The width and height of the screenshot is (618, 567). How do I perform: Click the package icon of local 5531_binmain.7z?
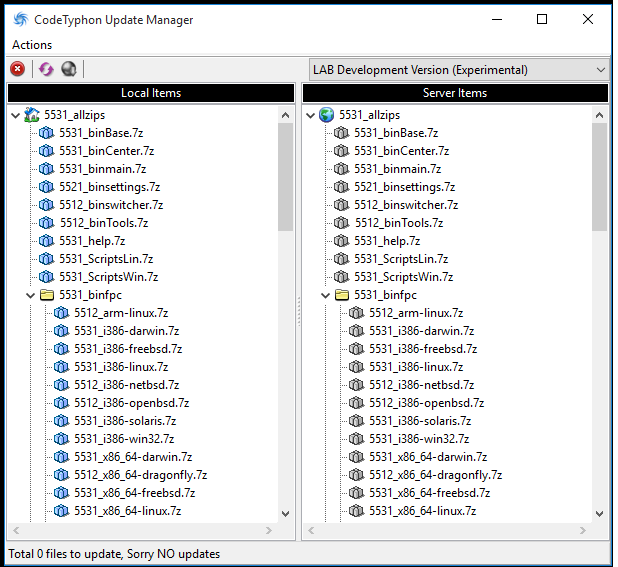(x=47, y=169)
